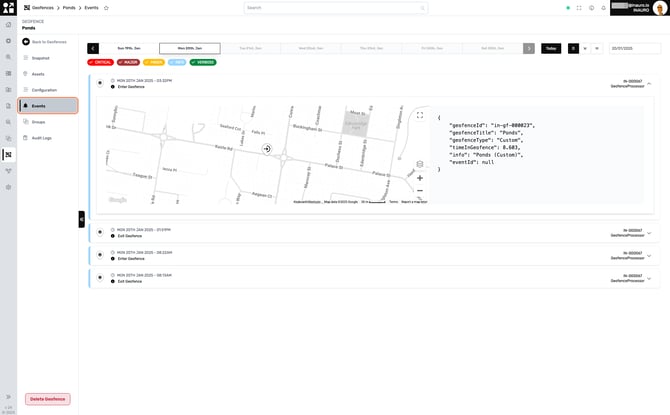Select the Tue 21st Jan date tab
Screen dimensions: 670x415
pyautogui.click(x=251, y=48)
